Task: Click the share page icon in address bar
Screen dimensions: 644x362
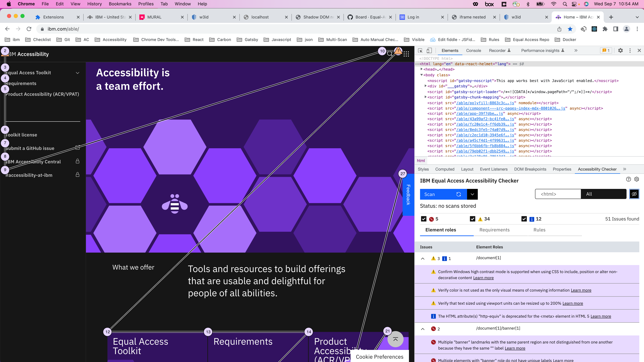Action: (560, 29)
